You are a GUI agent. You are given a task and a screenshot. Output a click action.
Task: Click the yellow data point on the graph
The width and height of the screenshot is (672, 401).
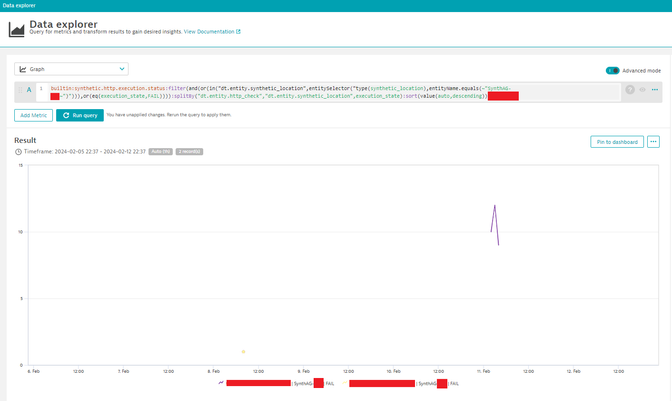[x=243, y=351]
